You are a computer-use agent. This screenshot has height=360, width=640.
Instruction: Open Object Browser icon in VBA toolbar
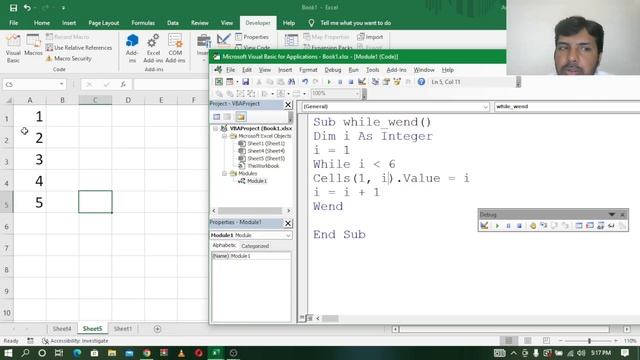click(397, 82)
